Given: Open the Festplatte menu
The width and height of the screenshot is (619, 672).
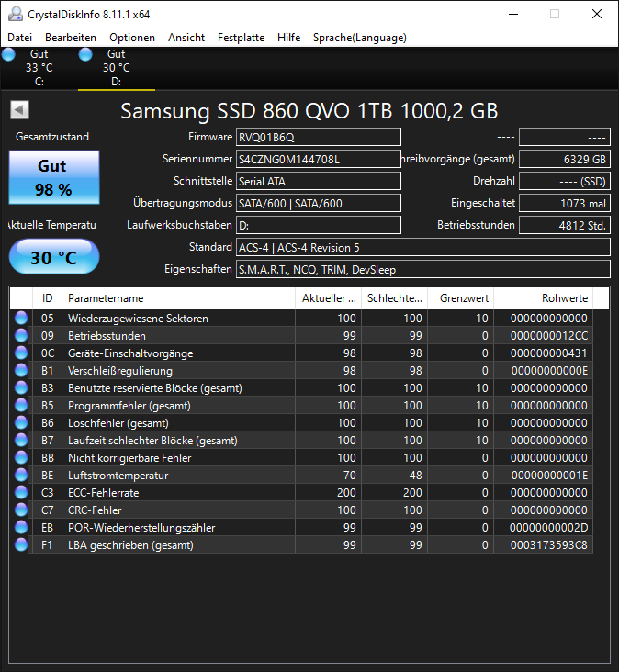Looking at the screenshot, I should 241,38.
